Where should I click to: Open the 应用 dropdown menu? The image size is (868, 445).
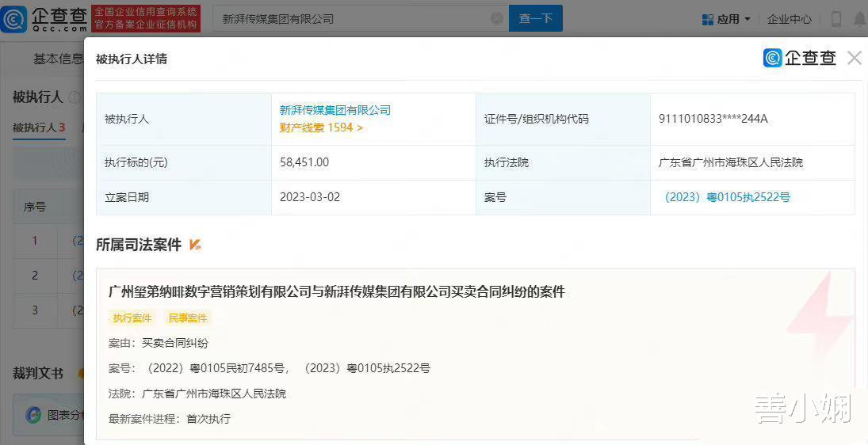726,19
